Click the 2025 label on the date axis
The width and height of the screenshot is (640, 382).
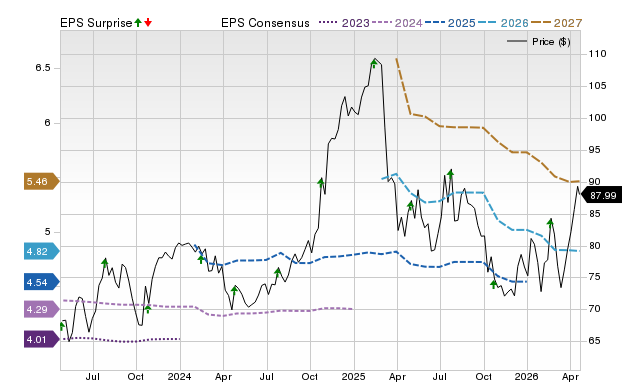click(x=353, y=376)
